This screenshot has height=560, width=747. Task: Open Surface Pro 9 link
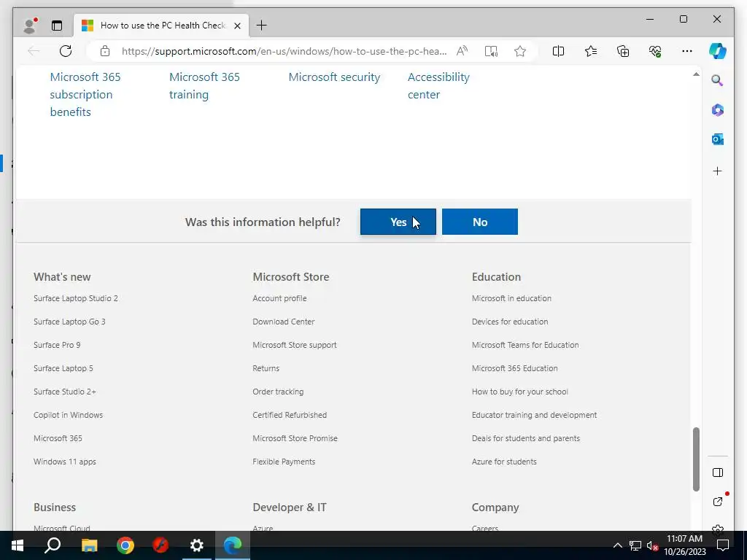click(x=57, y=345)
